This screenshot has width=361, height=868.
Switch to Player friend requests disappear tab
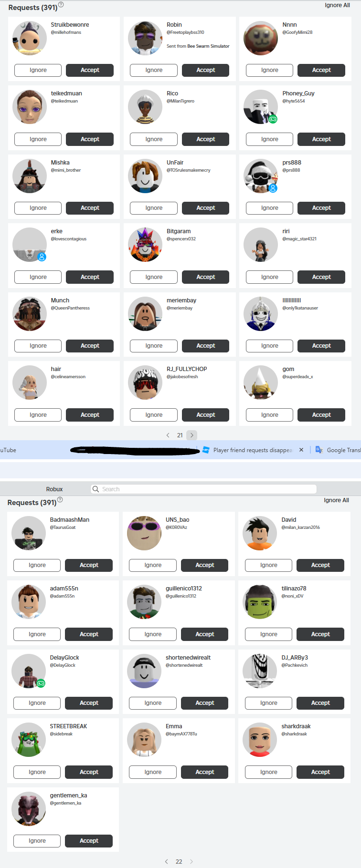pyautogui.click(x=253, y=450)
